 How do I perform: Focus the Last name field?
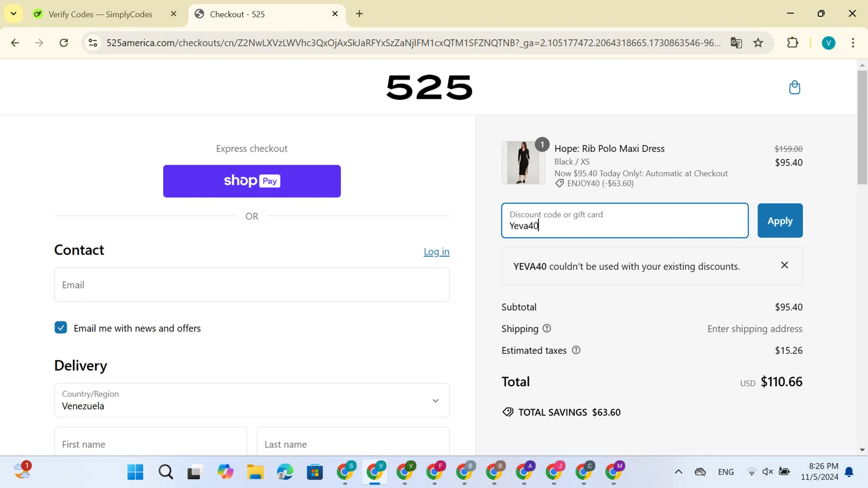pyautogui.click(x=353, y=442)
